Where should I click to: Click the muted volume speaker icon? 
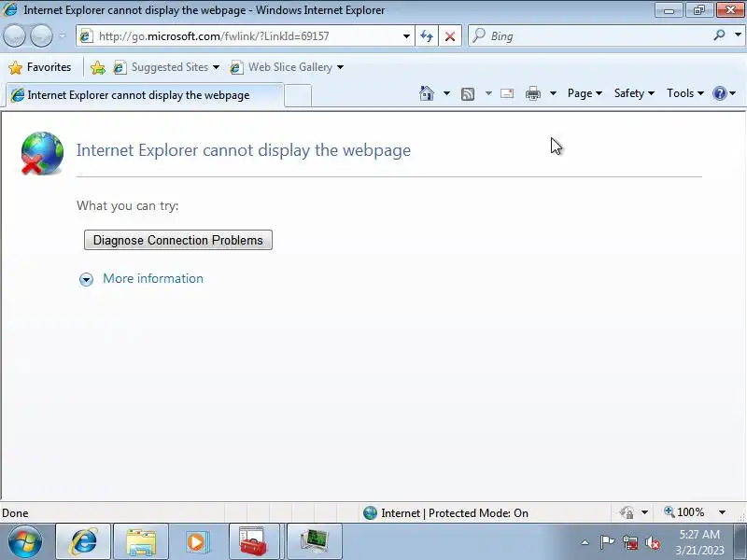tap(652, 543)
